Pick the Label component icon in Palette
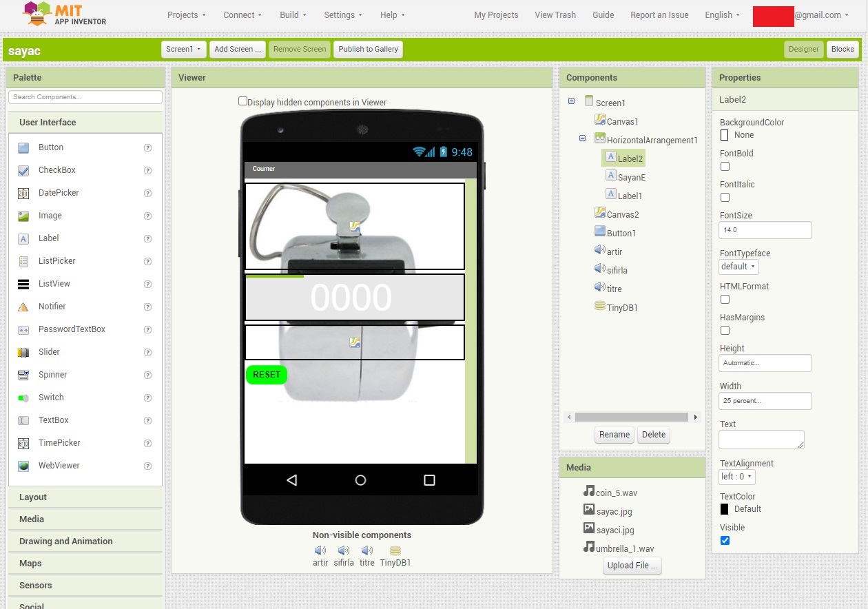This screenshot has width=868, height=609. tap(23, 238)
